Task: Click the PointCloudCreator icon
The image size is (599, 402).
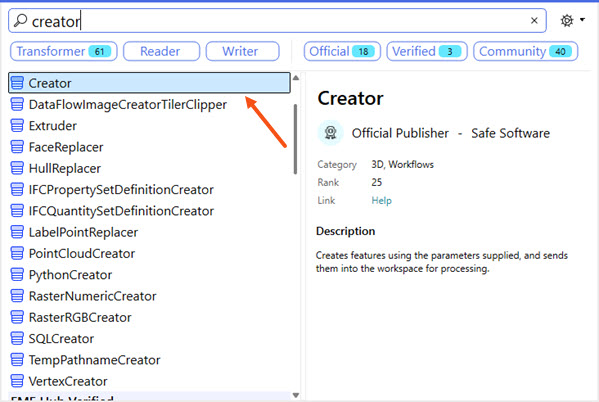Action: (x=17, y=253)
